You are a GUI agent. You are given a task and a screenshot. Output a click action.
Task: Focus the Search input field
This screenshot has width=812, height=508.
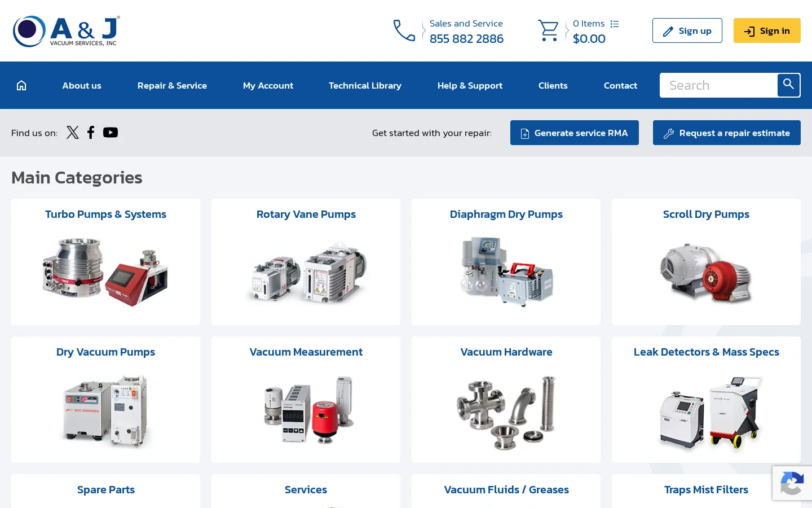tap(718, 85)
